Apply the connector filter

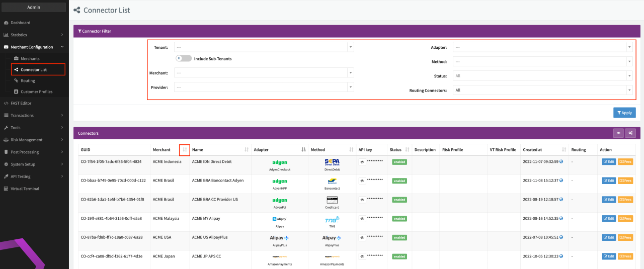pyautogui.click(x=624, y=113)
